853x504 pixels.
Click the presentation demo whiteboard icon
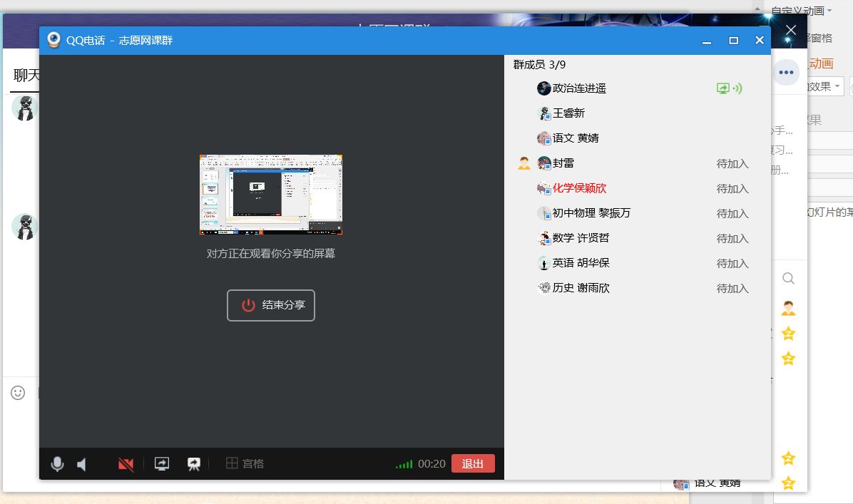(193, 464)
